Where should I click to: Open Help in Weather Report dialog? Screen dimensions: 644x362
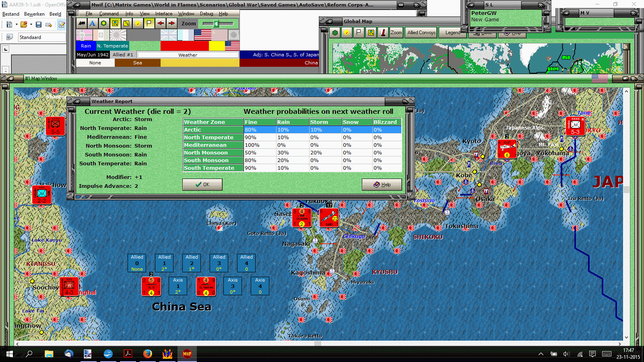[382, 185]
